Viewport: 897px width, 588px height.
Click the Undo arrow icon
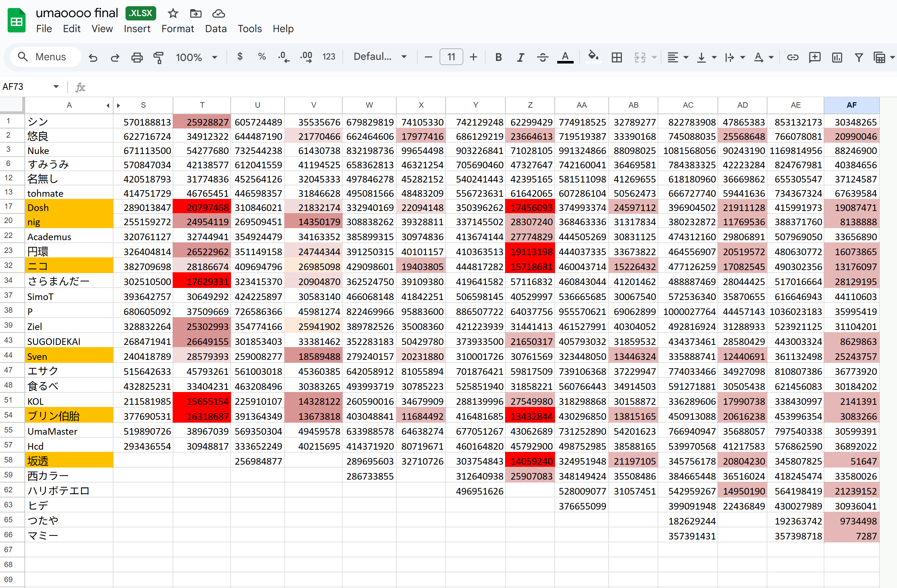pyautogui.click(x=93, y=57)
